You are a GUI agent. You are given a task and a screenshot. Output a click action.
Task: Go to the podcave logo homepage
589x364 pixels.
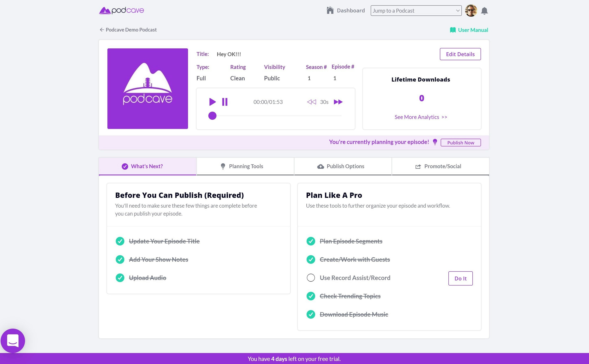click(x=121, y=10)
